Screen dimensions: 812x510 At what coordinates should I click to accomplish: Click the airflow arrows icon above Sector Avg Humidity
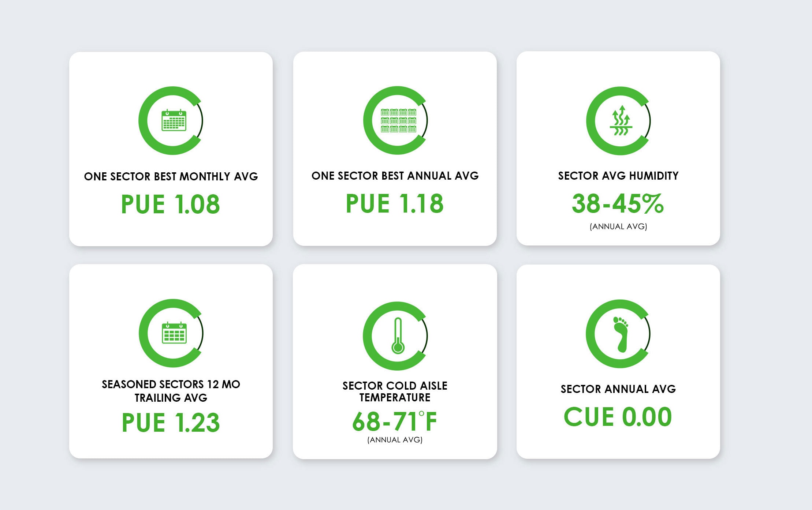click(x=621, y=120)
